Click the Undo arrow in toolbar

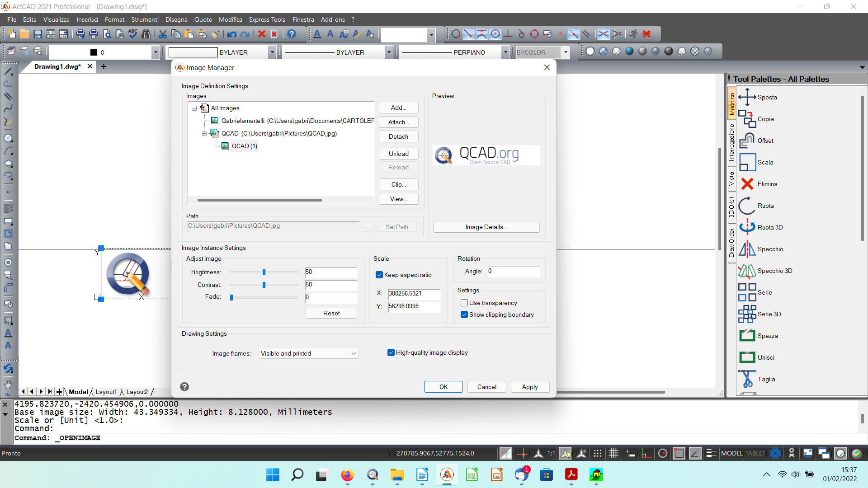click(232, 34)
